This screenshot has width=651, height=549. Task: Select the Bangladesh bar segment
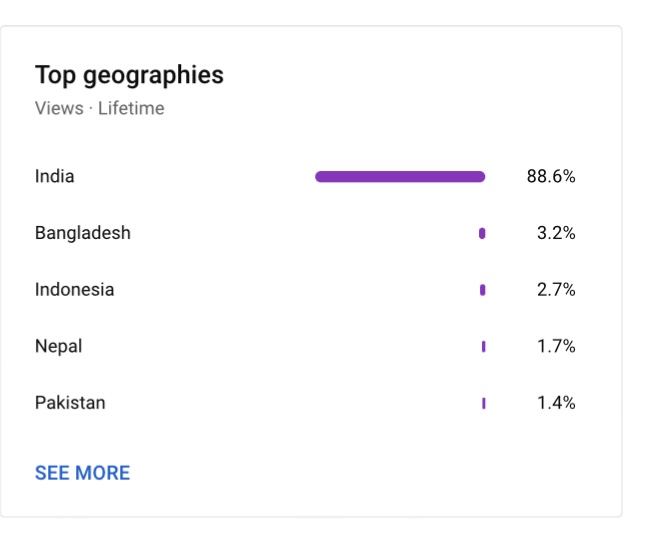pos(482,233)
